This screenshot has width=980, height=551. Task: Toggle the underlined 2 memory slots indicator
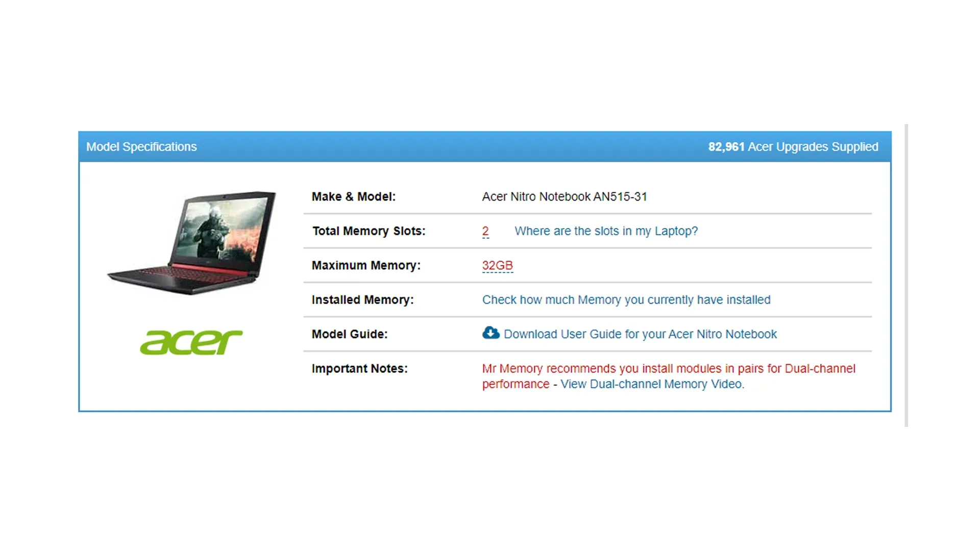point(485,231)
